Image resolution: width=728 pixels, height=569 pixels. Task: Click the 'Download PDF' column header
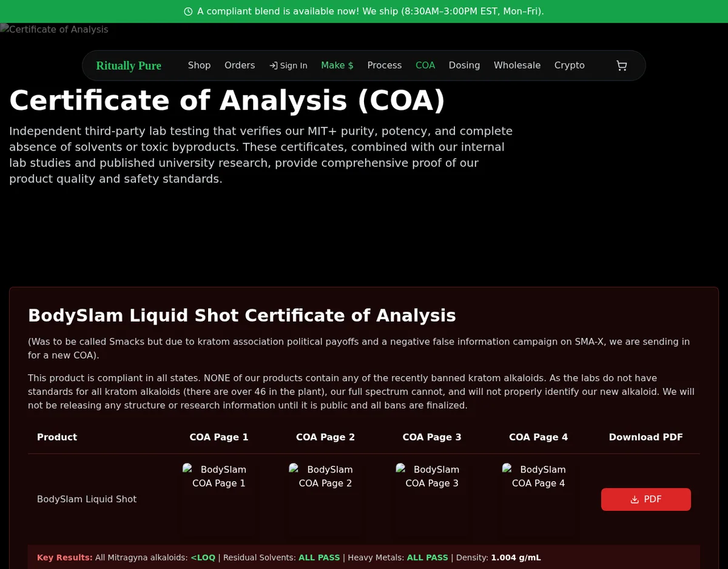pos(645,437)
